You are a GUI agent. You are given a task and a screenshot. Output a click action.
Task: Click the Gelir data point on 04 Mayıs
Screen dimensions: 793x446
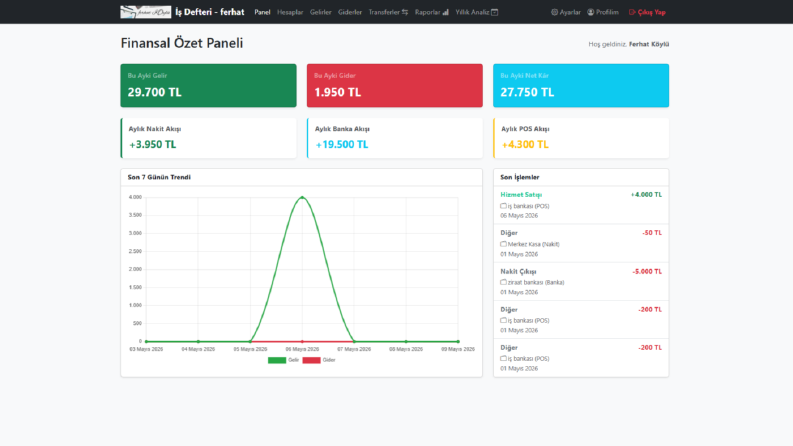(x=198, y=341)
